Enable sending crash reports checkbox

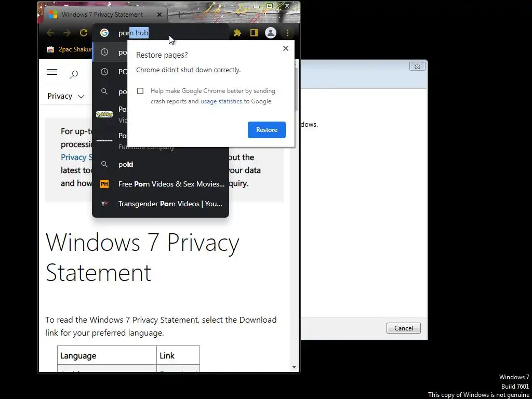tap(140, 91)
